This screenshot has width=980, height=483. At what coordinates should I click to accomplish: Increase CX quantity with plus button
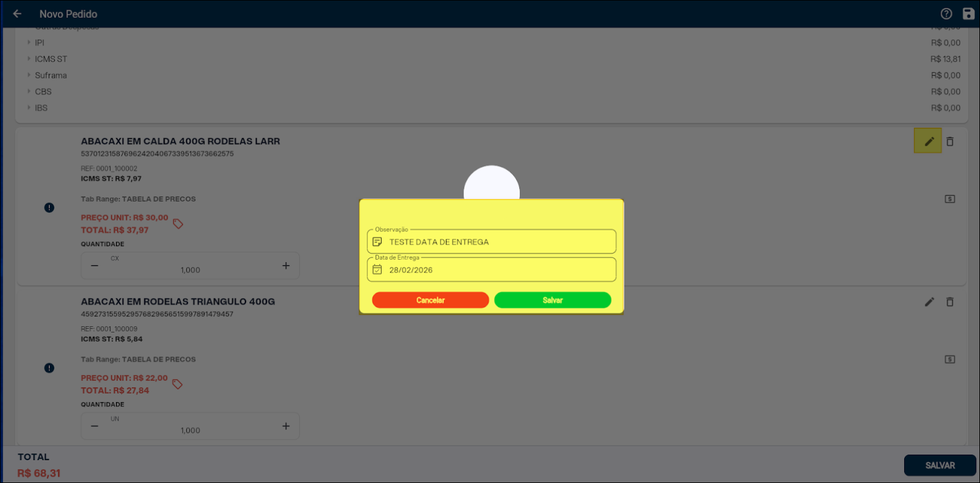tap(286, 266)
